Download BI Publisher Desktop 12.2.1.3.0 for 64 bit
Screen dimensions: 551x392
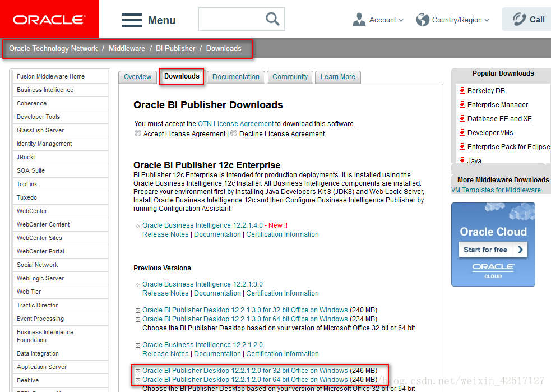(245, 319)
